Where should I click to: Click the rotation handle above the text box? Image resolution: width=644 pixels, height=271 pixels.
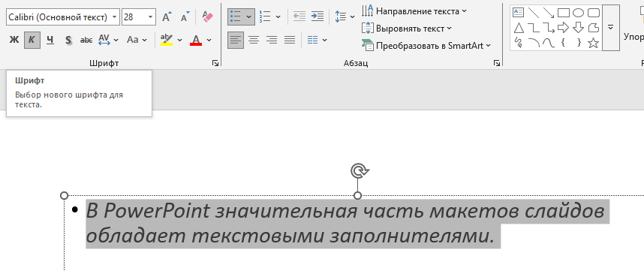point(360,170)
